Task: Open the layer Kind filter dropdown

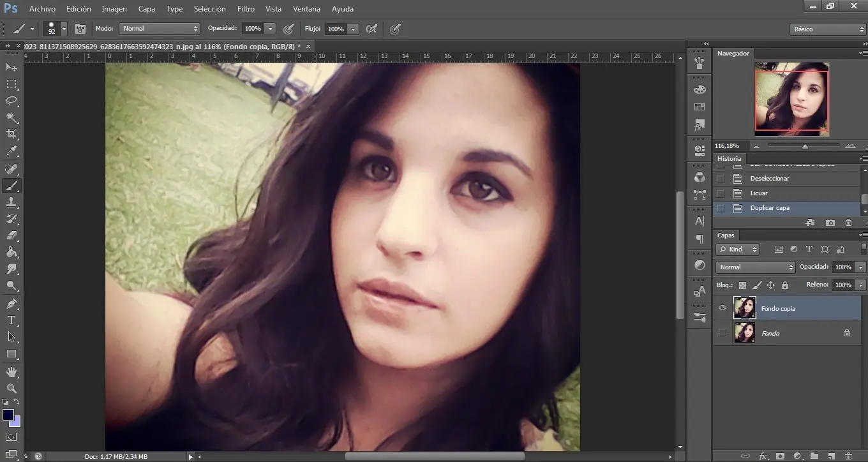Action: (737, 250)
